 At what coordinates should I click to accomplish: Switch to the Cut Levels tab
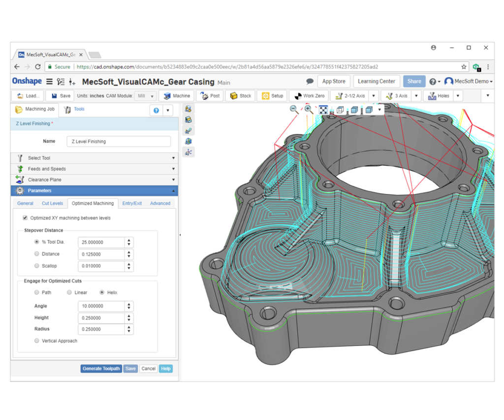tap(52, 203)
